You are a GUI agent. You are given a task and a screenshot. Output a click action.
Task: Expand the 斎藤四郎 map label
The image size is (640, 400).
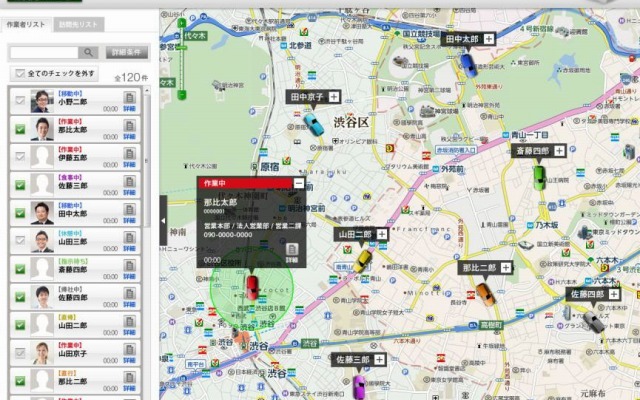[559, 151]
